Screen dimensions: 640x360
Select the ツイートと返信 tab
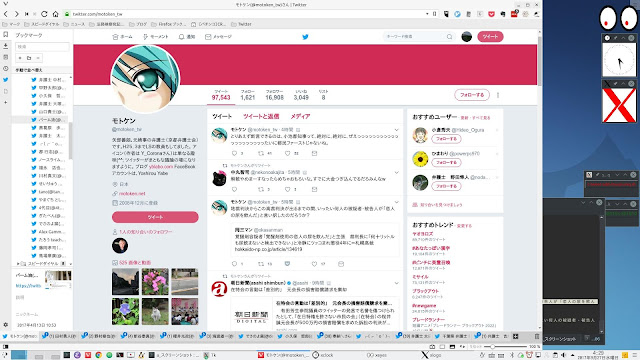pyautogui.click(x=261, y=116)
